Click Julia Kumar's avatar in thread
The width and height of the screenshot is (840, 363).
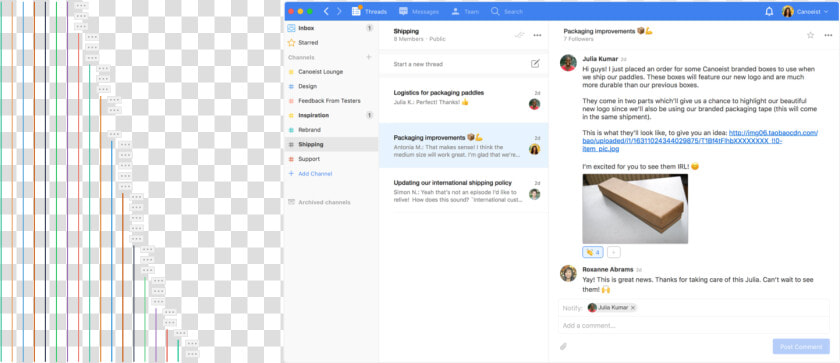coord(568,63)
